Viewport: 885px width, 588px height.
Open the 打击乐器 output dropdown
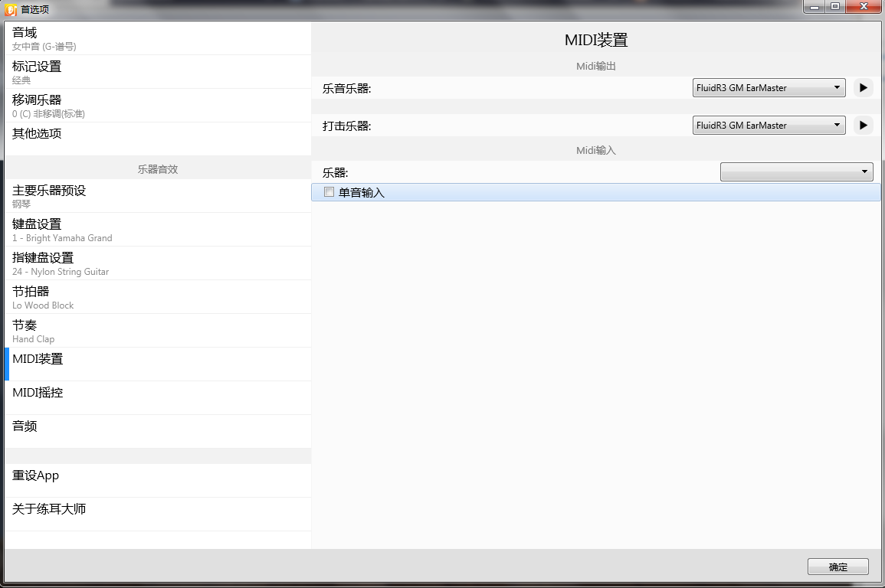[768, 125]
